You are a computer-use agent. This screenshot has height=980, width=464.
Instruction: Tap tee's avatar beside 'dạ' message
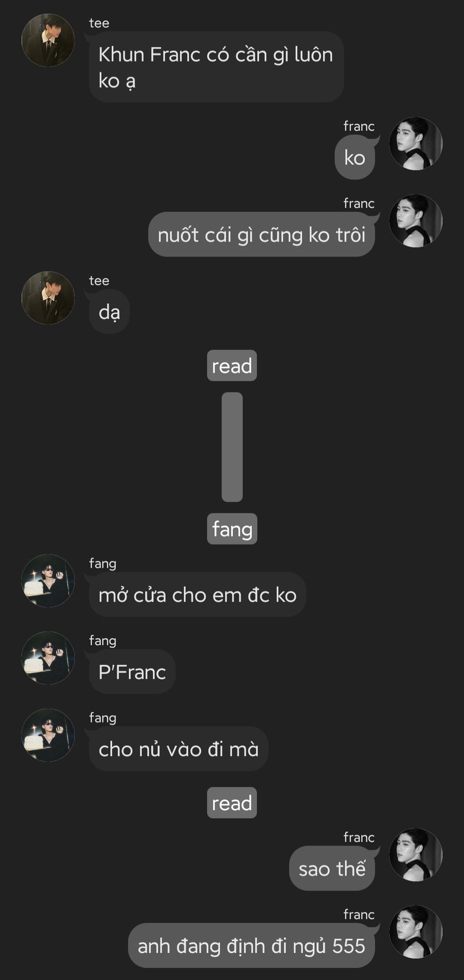click(48, 298)
